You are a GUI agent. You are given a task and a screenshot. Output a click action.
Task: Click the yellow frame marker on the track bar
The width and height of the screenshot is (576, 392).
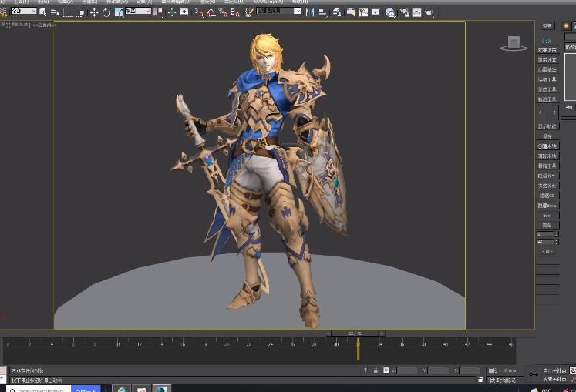point(358,349)
